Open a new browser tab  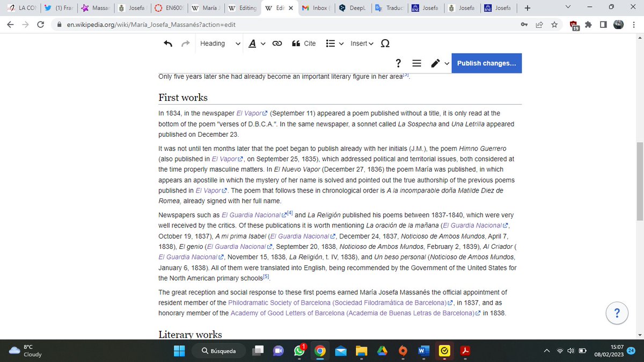[527, 8]
